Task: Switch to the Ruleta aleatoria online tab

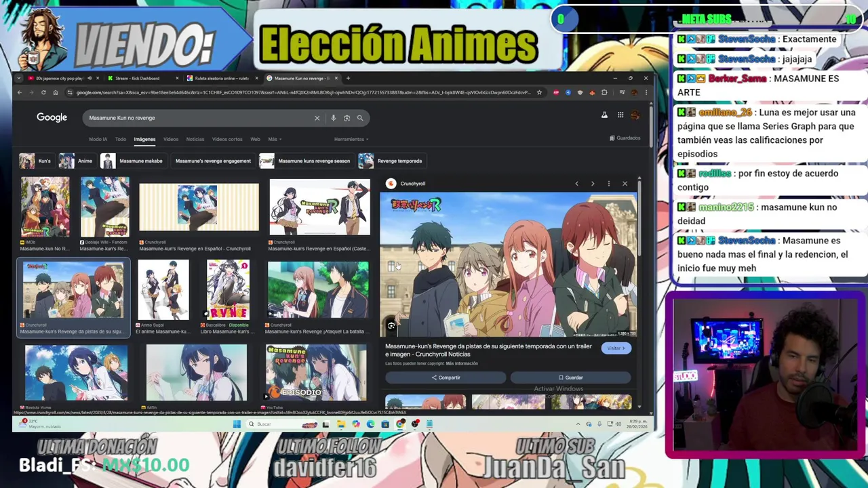Action: (x=222, y=78)
